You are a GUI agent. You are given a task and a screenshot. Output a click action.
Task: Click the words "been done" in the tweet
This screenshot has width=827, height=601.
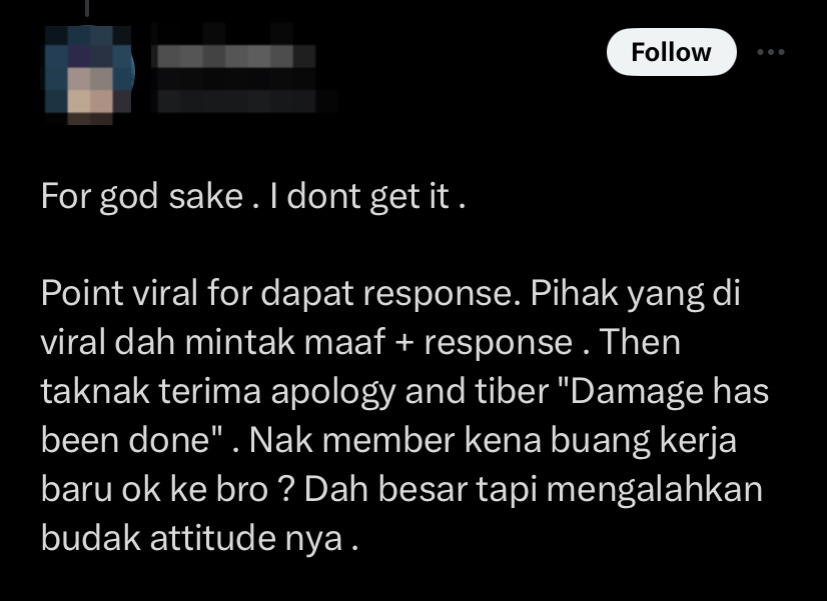[126, 440]
